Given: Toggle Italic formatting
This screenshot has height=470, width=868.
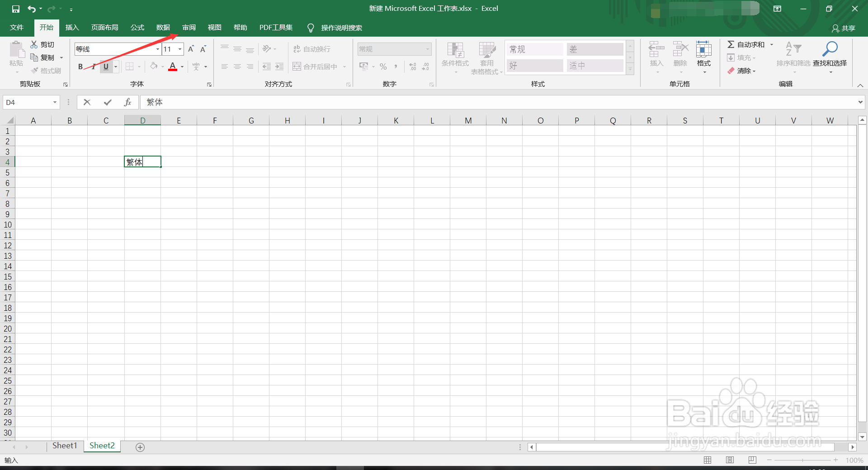Looking at the screenshot, I should coord(94,66).
